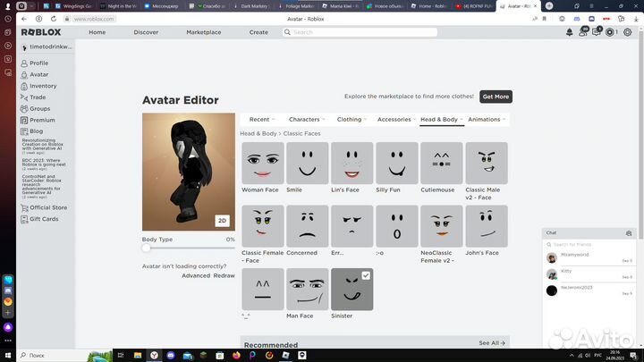Screen dimensions: 644x362
Task: Go to Trade in the sidebar
Action: pyautogui.click(x=37, y=97)
